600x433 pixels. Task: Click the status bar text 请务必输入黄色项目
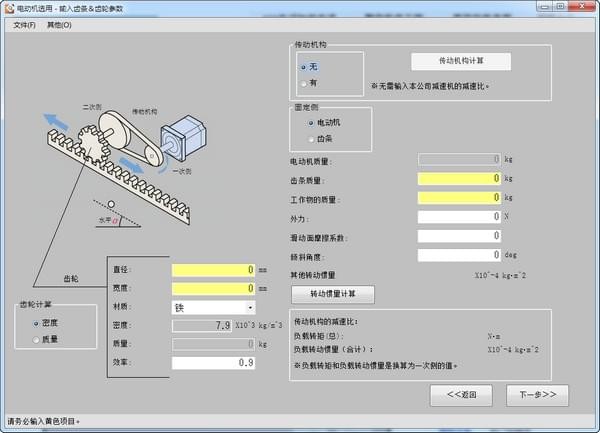click(44, 422)
